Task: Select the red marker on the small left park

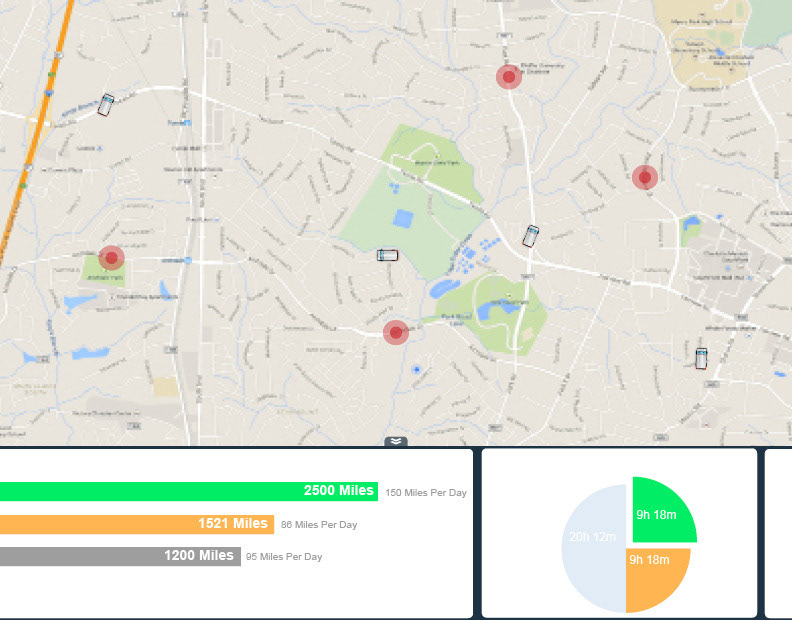Action: (111, 258)
